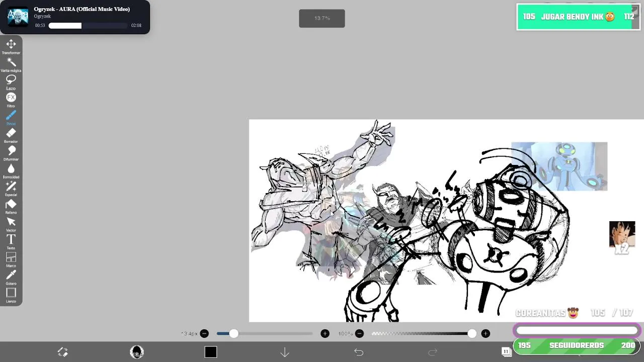Select the Pincel brush tool
This screenshot has height=362, width=644.
coord(11,118)
